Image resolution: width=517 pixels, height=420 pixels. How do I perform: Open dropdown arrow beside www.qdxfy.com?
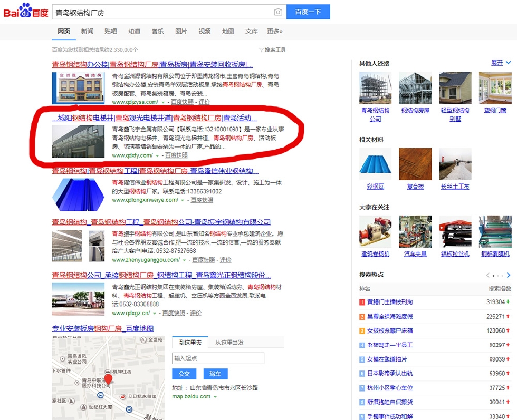157,155
